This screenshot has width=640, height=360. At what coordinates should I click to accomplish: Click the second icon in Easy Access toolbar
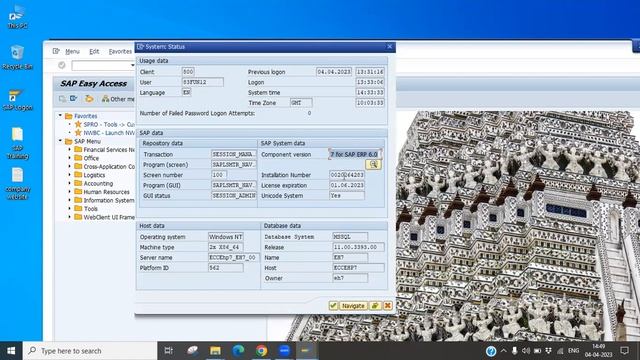73,99
